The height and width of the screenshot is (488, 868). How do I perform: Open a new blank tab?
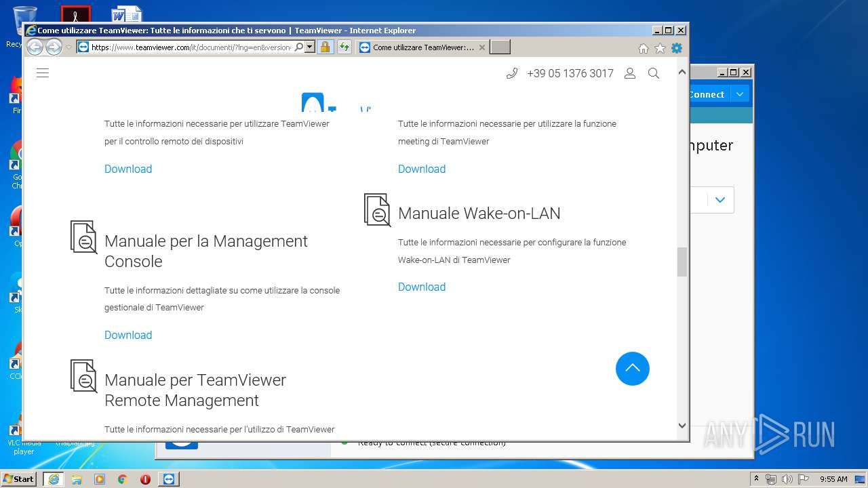pos(500,47)
